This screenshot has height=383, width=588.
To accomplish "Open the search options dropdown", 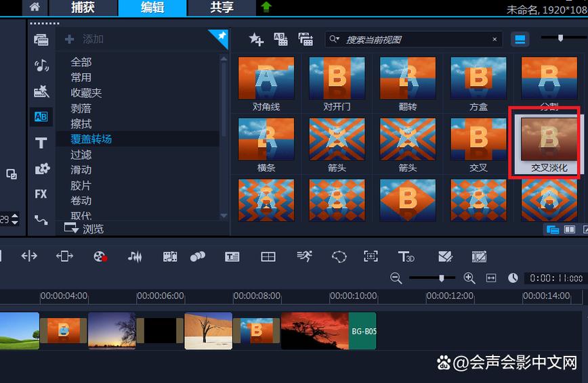I will [x=334, y=39].
